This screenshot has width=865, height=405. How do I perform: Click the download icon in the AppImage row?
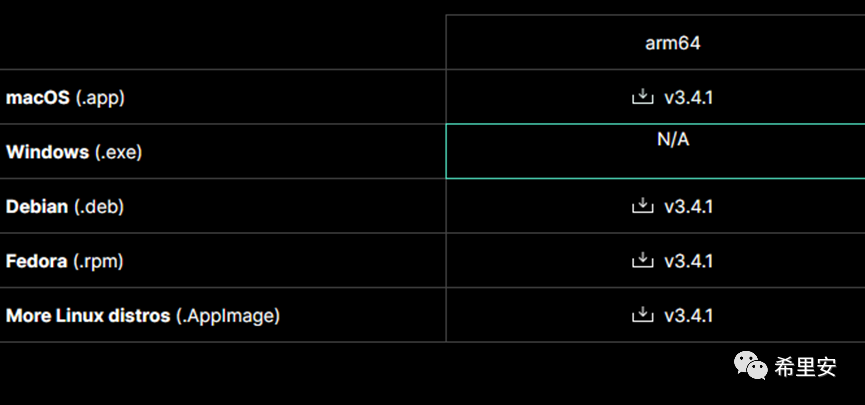tap(642, 315)
